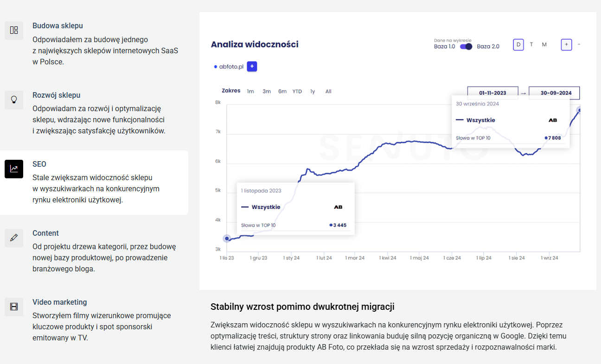Click the Video marketing film icon
The height and width of the screenshot is (364, 601).
14,307
